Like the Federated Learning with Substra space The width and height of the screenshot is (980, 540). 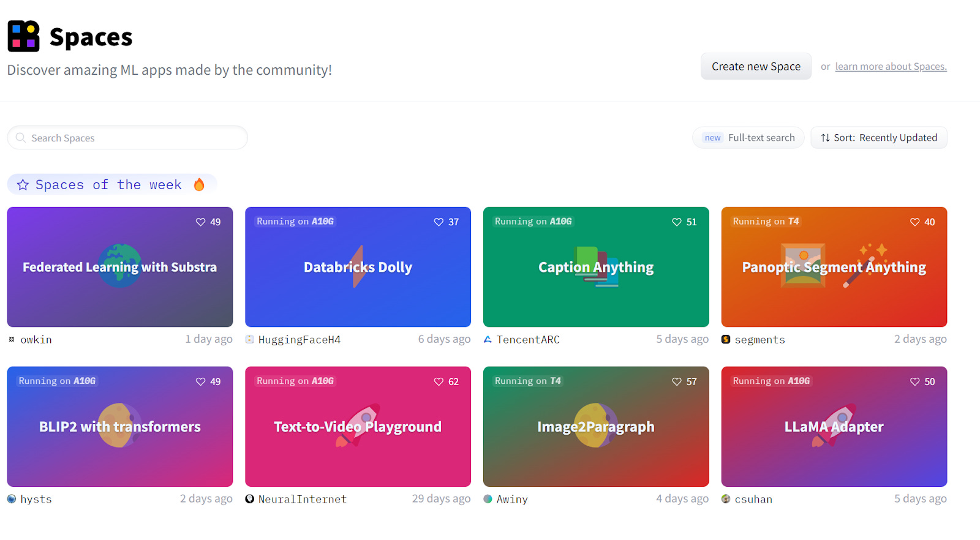(200, 222)
